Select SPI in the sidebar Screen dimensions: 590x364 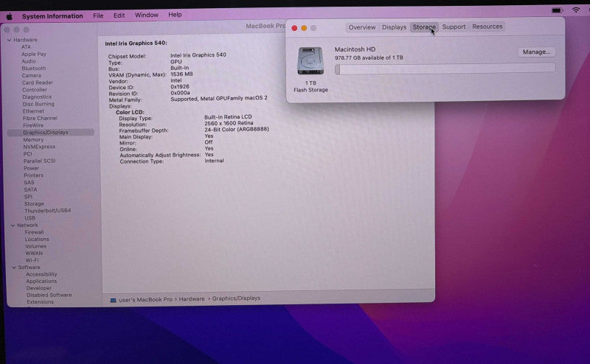pos(28,197)
